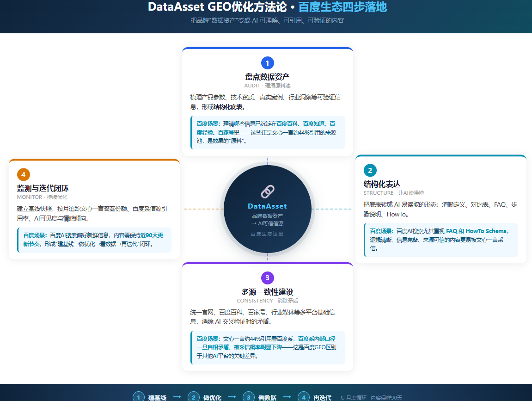Click the 再迭代 step label in the footer

pos(322,398)
